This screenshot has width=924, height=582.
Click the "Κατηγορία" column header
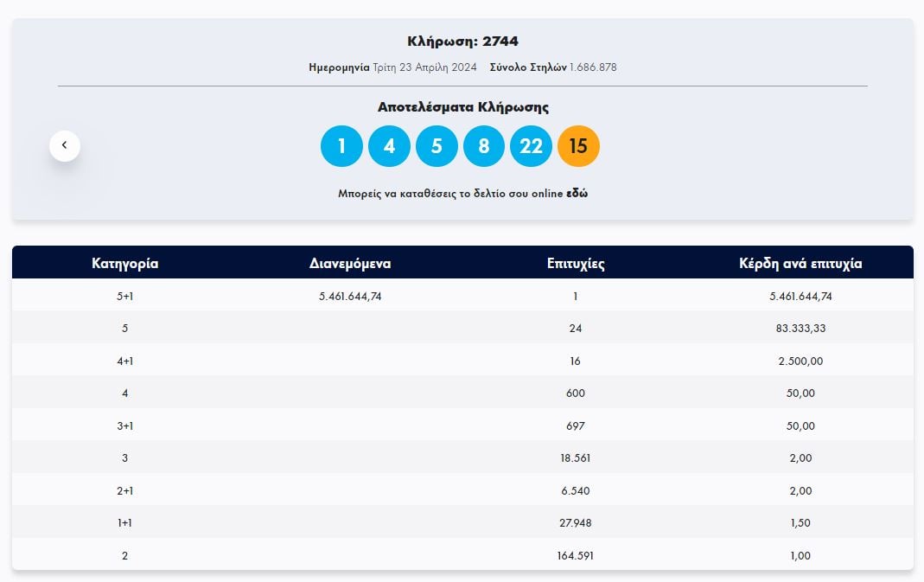click(124, 264)
